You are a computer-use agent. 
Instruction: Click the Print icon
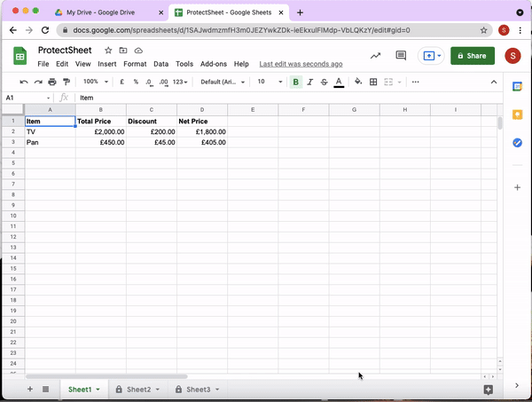pyautogui.click(x=52, y=82)
